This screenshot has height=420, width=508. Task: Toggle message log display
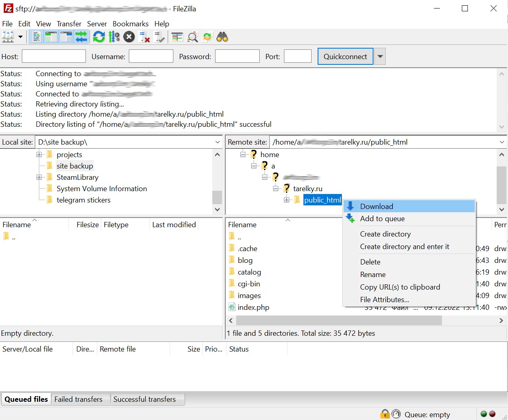[x=36, y=37]
